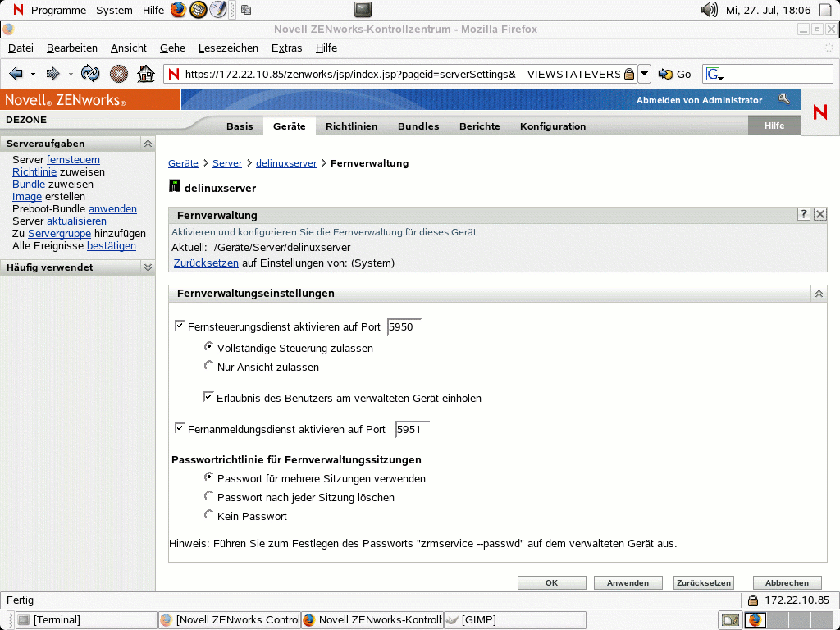Switch to the GIMP taskbar window
Image resolution: width=840 pixels, height=630 pixels.
coord(515,620)
